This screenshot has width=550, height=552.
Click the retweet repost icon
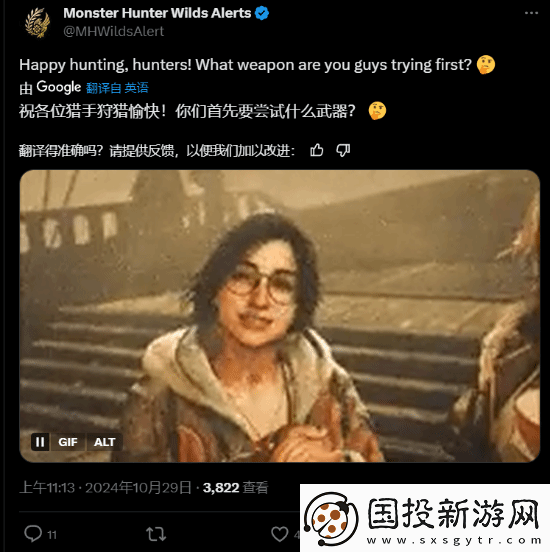tap(156, 534)
